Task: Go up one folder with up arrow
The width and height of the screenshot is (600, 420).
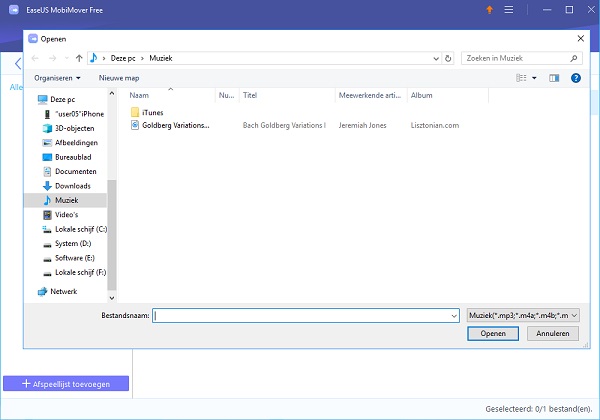Action: 79,58
